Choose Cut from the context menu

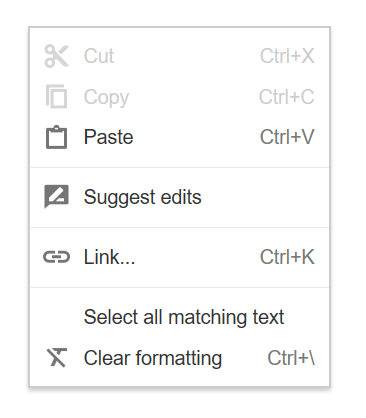point(180,56)
